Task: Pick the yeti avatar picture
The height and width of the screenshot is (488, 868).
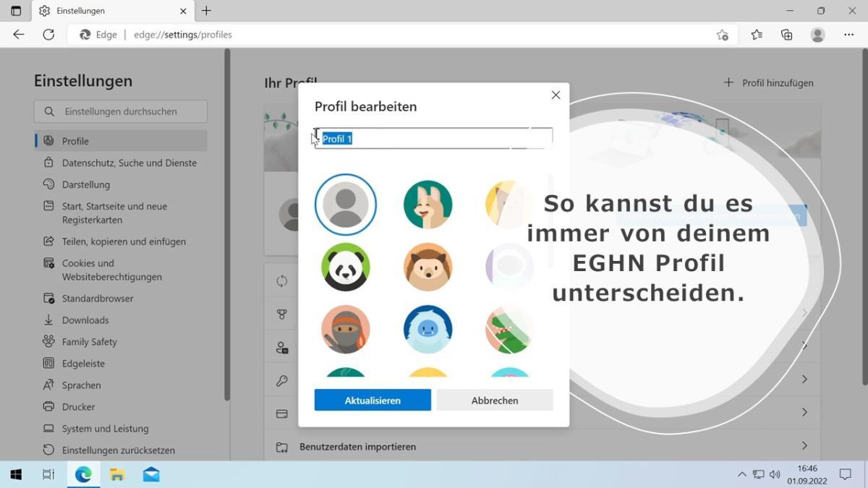Action: pos(428,329)
